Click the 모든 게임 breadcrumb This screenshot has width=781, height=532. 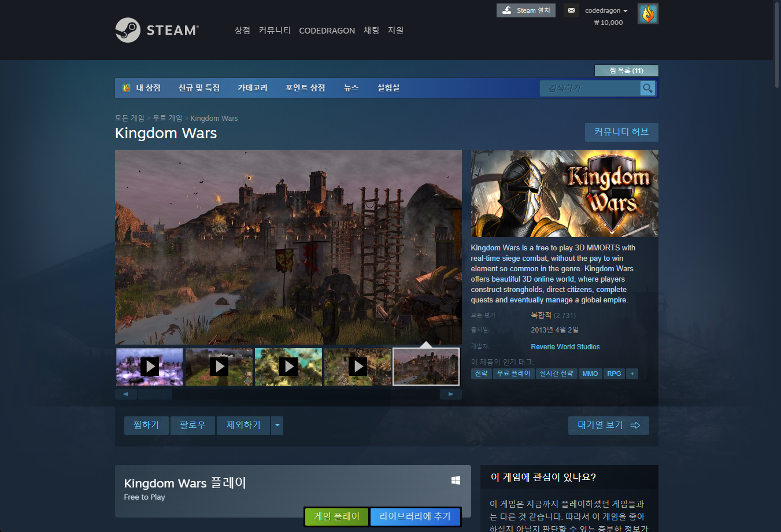click(129, 118)
